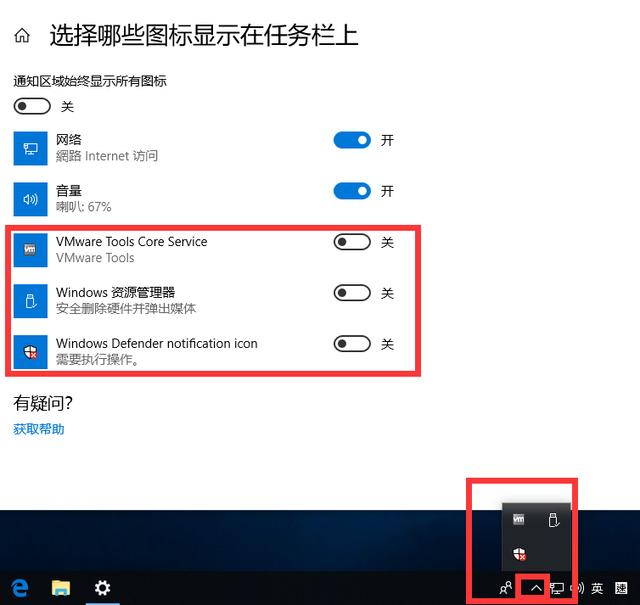This screenshot has height=605, width=640.
Task: Click the 选择哪些图标显示在任务栏上 heading
Action: (x=204, y=35)
